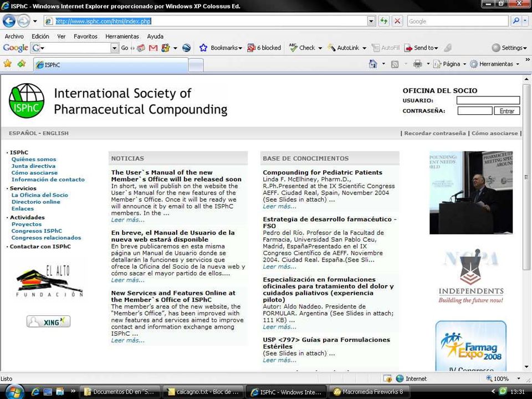Click Add to Favorites star-plus icon
Image resolution: width=532 pixels, height=399 pixels.
click(22, 63)
